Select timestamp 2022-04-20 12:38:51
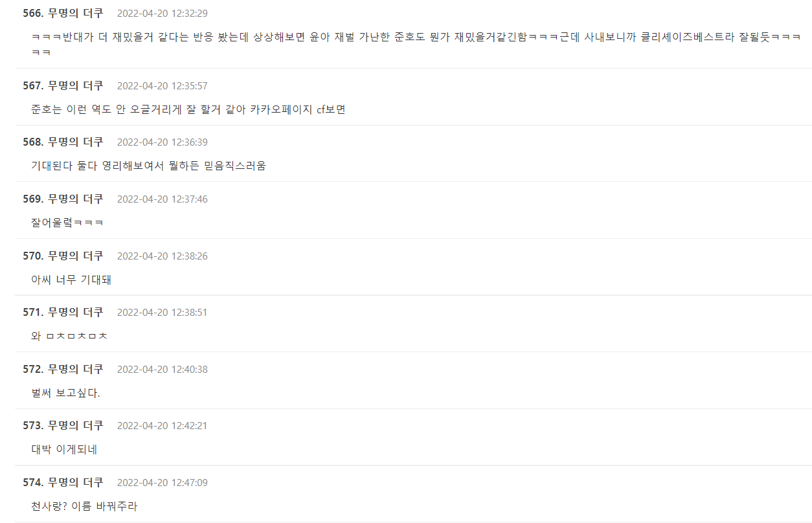812x523 pixels. (163, 313)
